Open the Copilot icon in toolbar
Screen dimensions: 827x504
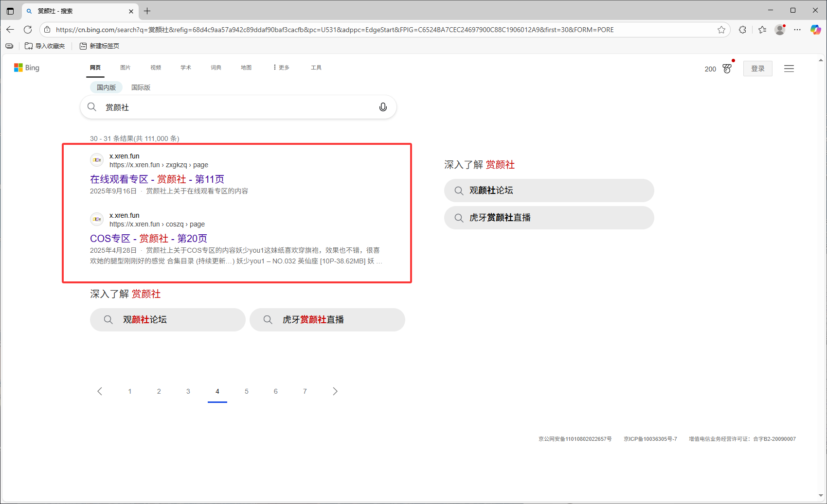(815, 30)
